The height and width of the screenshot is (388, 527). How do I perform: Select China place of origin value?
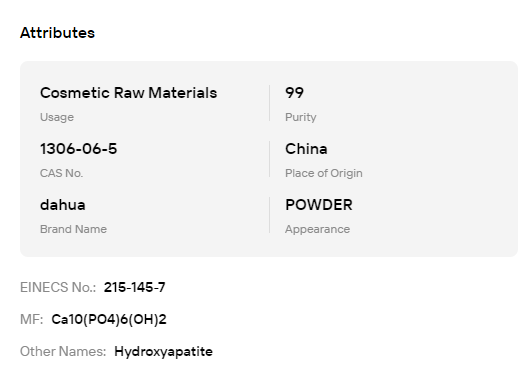click(306, 149)
